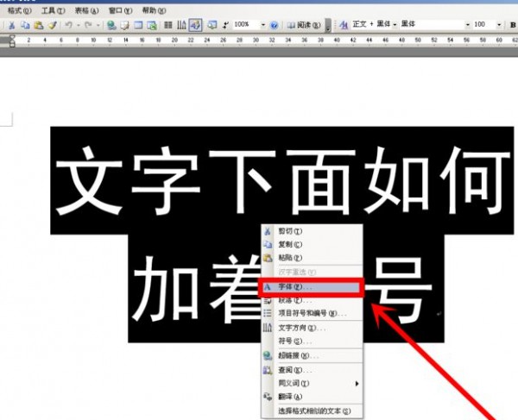The height and width of the screenshot is (420, 518).
Task: Open the 帮助 menu
Action: tap(154, 10)
